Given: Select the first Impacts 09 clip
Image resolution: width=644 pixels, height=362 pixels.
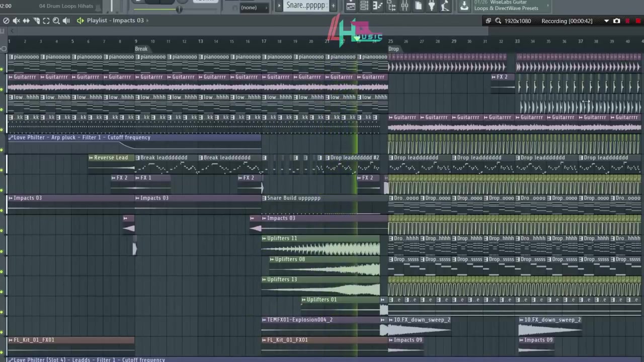Looking at the screenshot, I should (x=407, y=346).
